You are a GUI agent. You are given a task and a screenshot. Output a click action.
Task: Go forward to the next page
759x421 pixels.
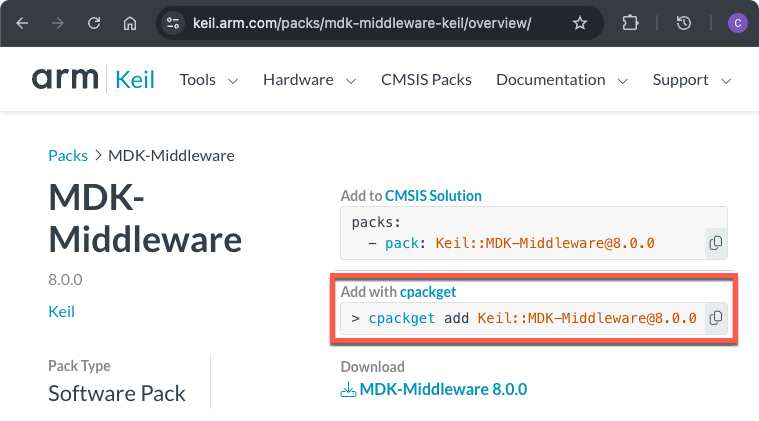point(58,23)
